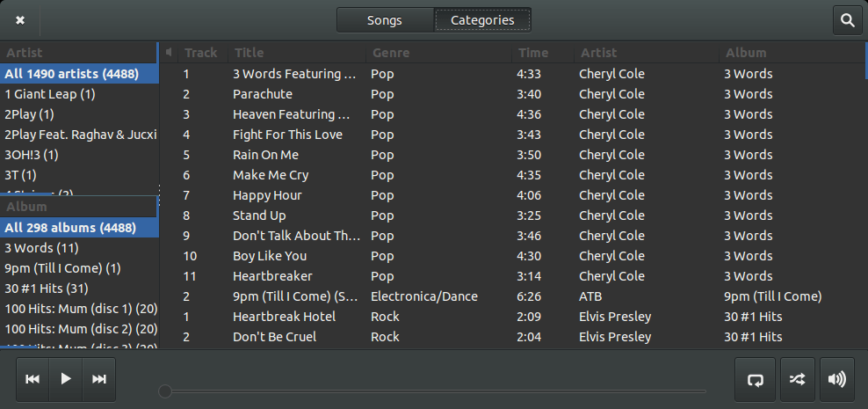
Task: Click the 2:04 time cell
Action: (x=529, y=337)
